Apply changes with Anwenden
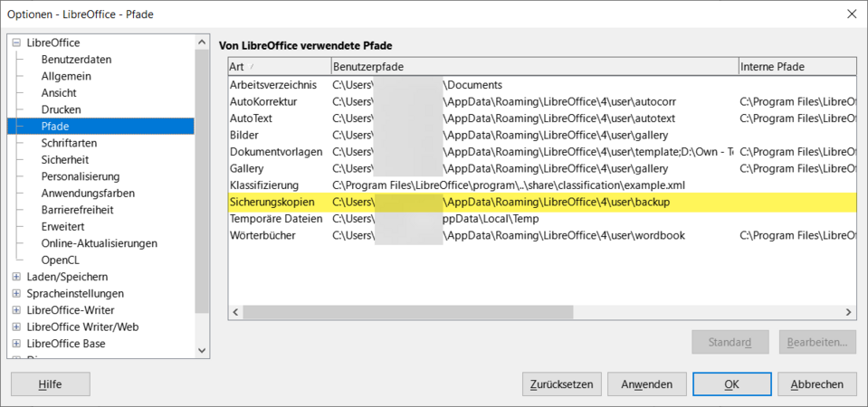Viewport: 868px width, 407px height. (646, 384)
